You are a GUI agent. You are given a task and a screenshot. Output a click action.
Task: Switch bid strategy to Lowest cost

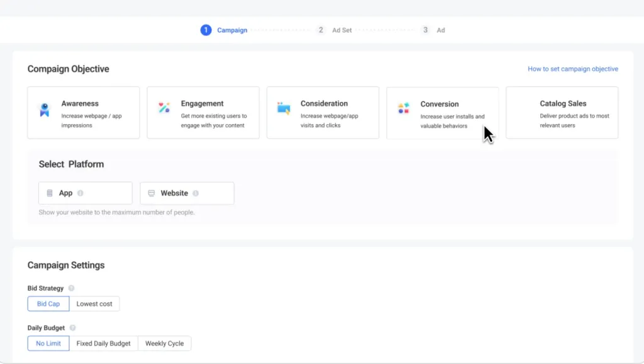click(x=94, y=304)
